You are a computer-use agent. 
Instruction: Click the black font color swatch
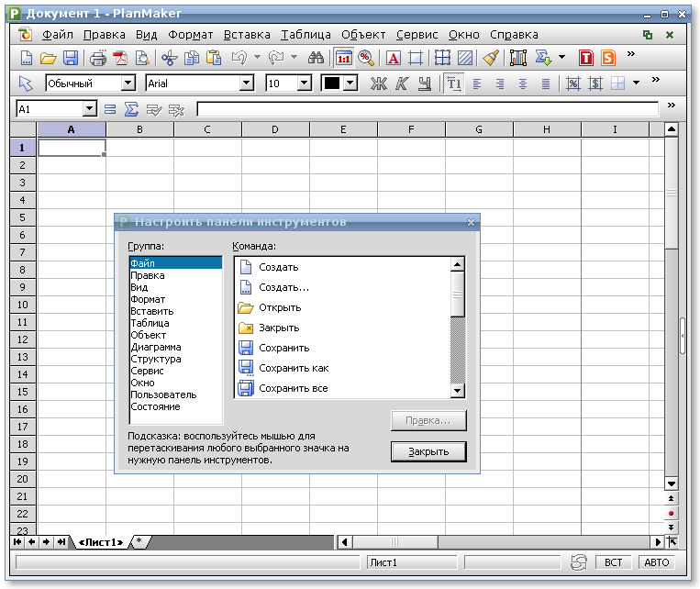[332, 83]
